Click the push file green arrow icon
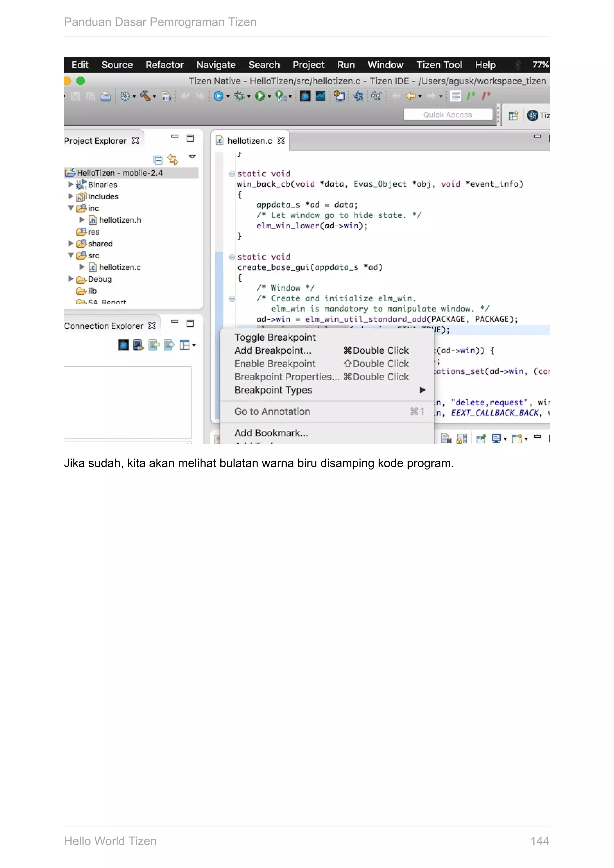Screen dimensions: 614x868 click(x=154, y=345)
